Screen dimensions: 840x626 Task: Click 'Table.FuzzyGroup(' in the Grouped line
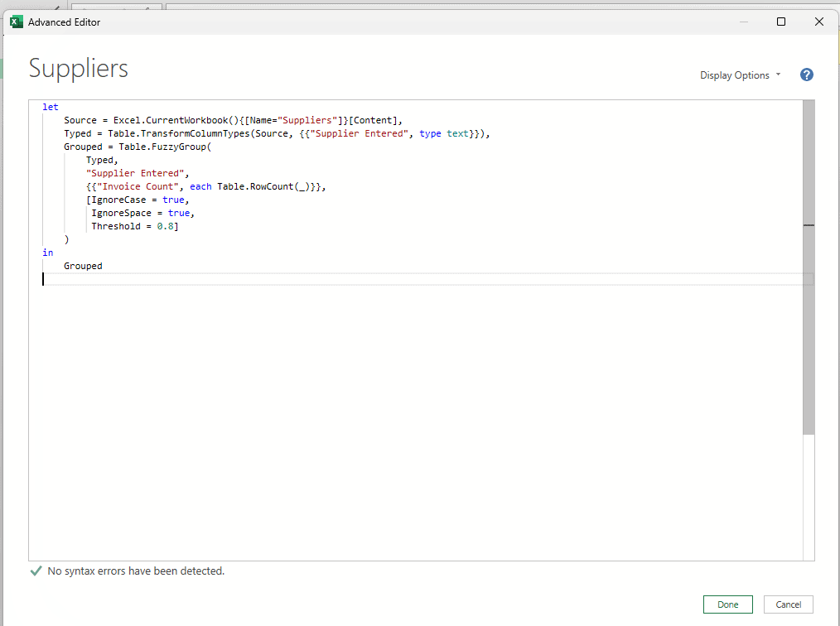point(165,147)
